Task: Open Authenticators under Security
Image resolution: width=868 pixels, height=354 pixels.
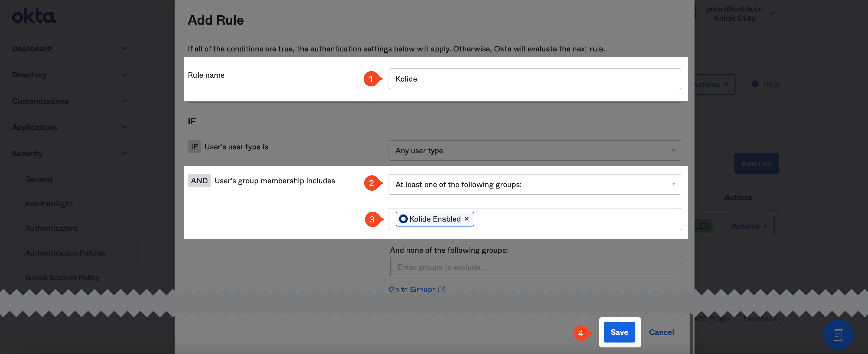Action: click(51, 228)
